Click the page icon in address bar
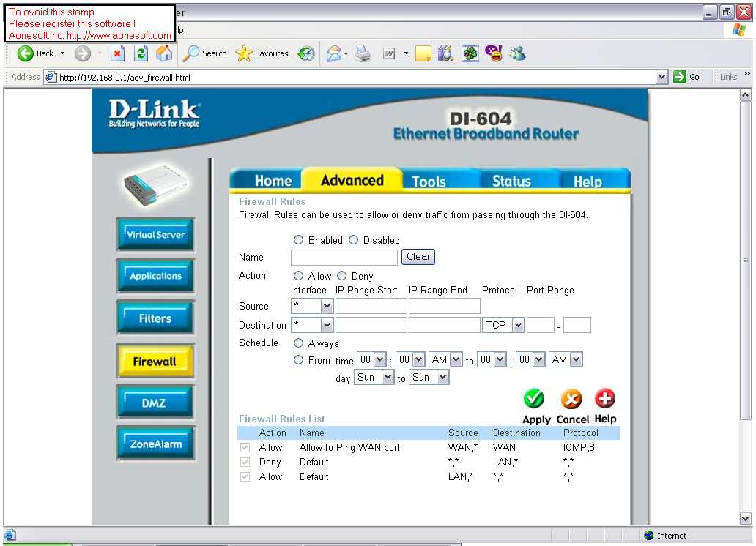756x546 pixels. point(51,77)
